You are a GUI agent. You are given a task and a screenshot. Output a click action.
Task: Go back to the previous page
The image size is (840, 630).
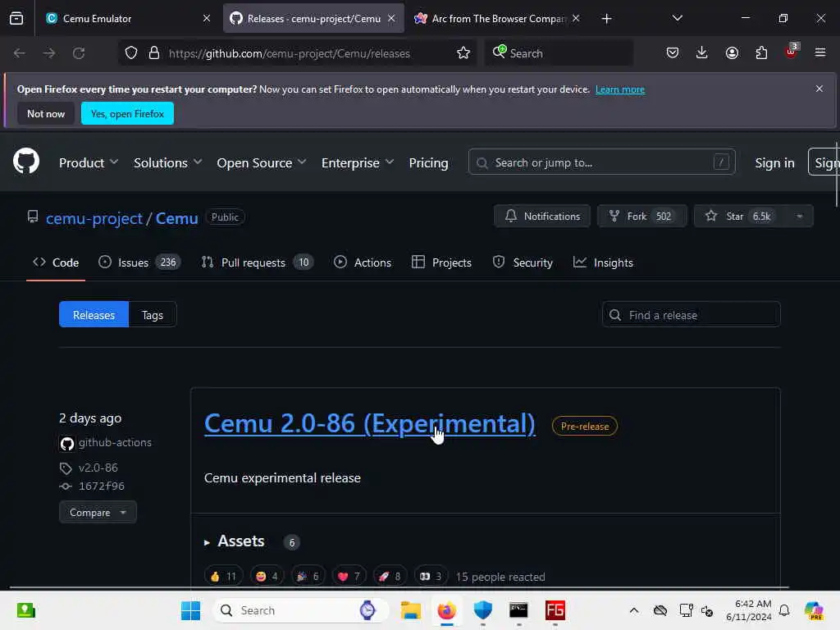20,53
